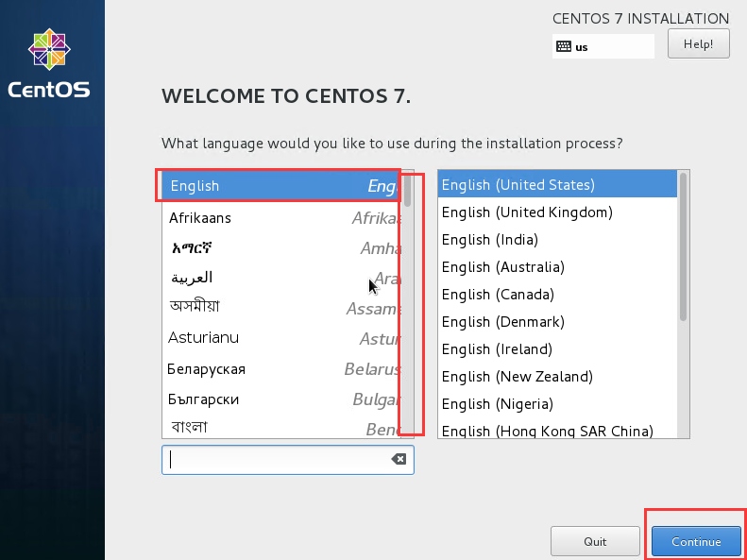747x560 pixels.
Task: Select Български in the language list
Action: point(282,399)
